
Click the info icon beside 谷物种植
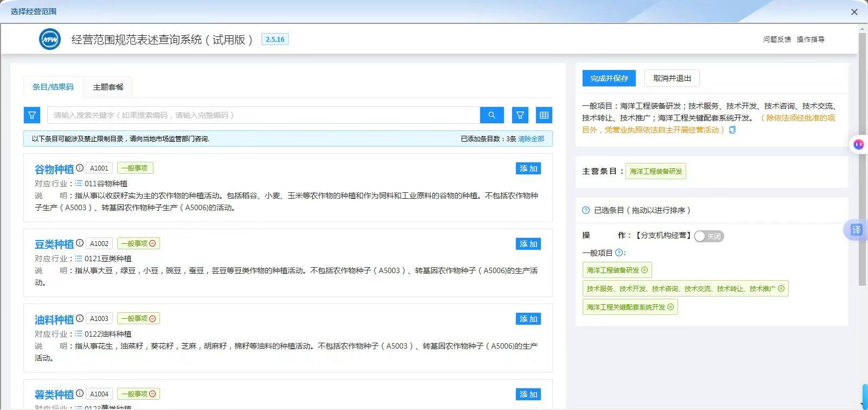tap(80, 168)
